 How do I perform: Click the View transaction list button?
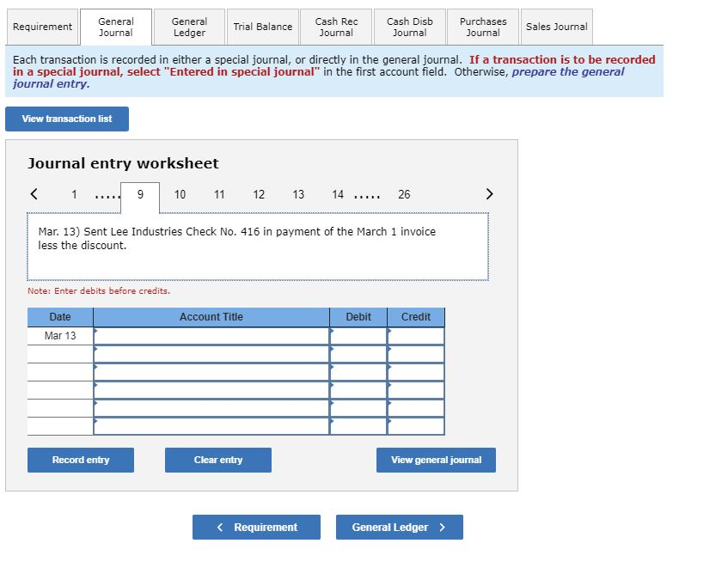tap(66, 119)
